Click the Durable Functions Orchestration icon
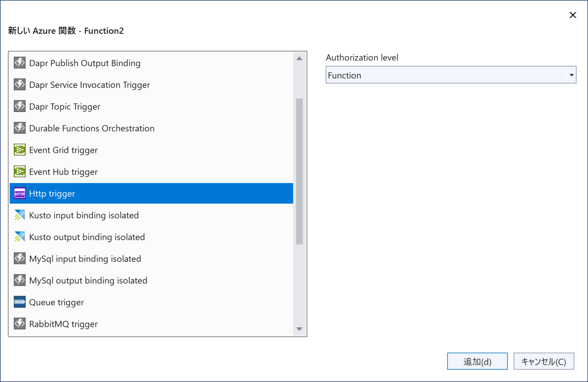This screenshot has width=588, height=382. point(20,128)
